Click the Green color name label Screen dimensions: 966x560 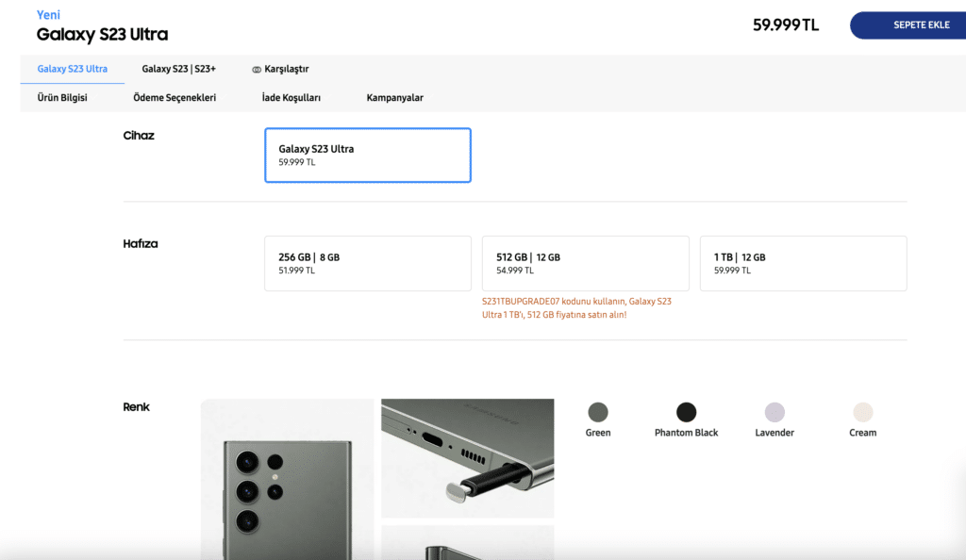[x=597, y=433]
